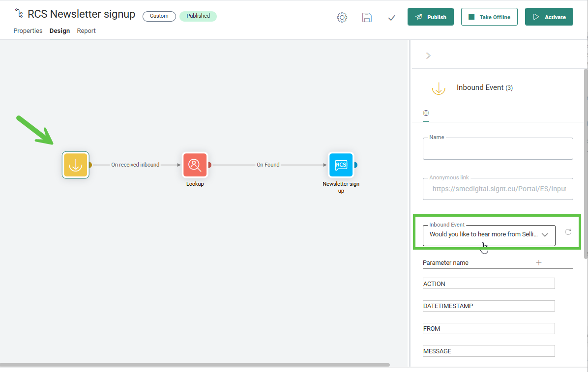Click the validate checkmark icon
The image size is (588, 372).
tap(391, 18)
